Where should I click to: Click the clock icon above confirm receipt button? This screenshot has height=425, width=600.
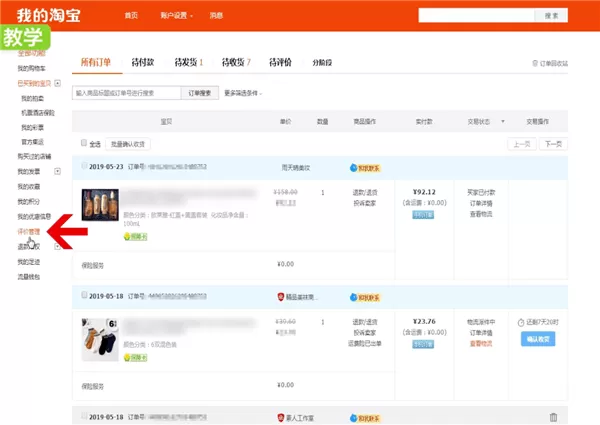pyautogui.click(x=520, y=322)
